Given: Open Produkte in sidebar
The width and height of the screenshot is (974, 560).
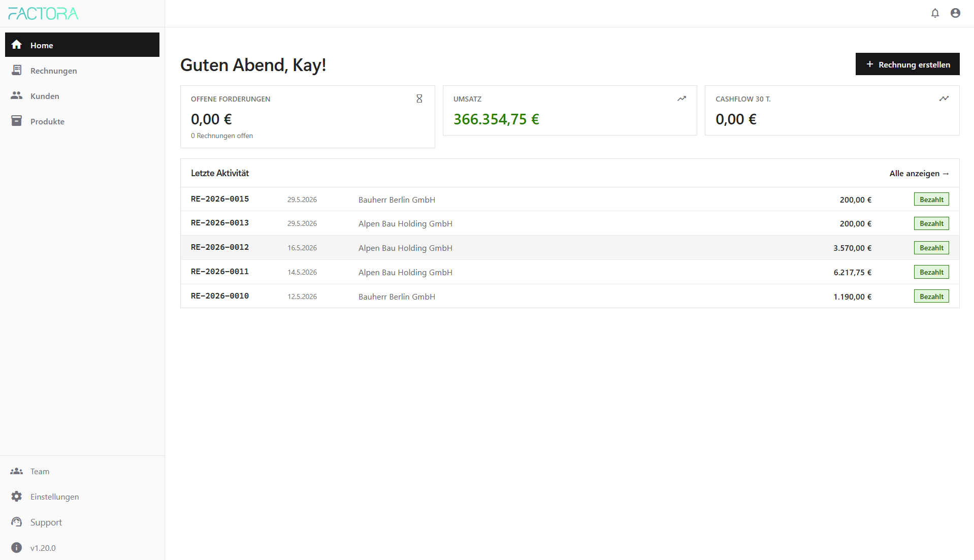Looking at the screenshot, I should coord(82,121).
